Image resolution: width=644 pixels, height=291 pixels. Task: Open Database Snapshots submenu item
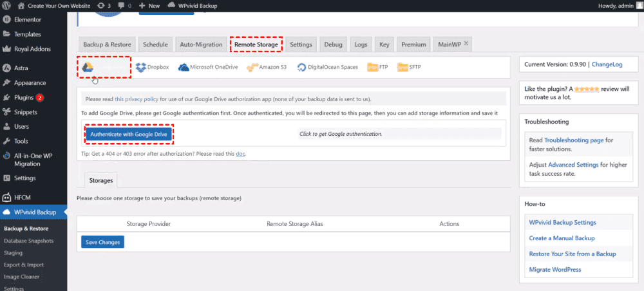(28, 241)
